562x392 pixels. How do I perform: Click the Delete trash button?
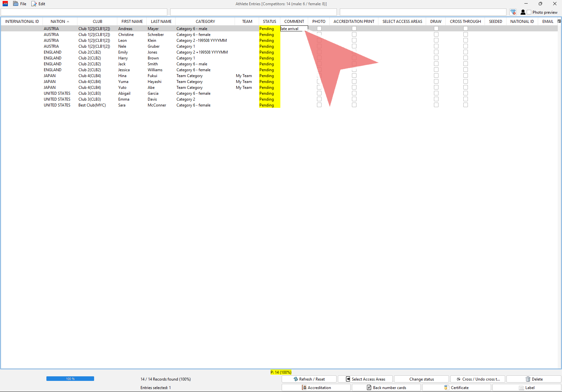click(x=534, y=379)
